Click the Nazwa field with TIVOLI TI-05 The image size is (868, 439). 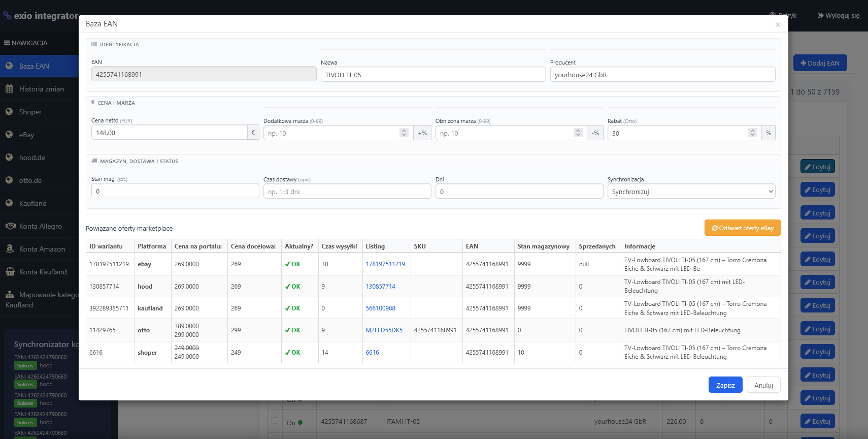pyautogui.click(x=433, y=75)
